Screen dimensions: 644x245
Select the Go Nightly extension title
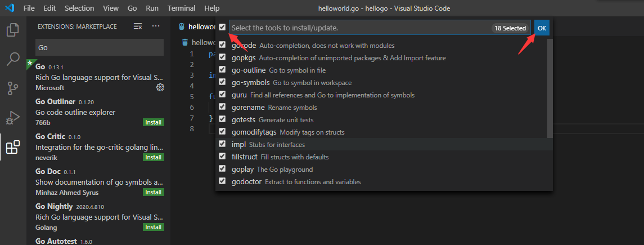click(54, 206)
